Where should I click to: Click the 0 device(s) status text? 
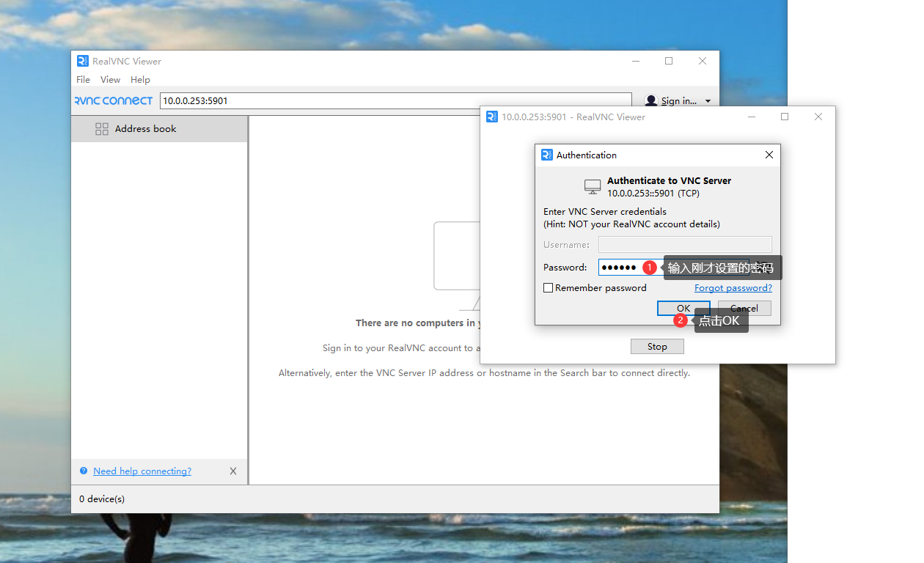tap(102, 499)
